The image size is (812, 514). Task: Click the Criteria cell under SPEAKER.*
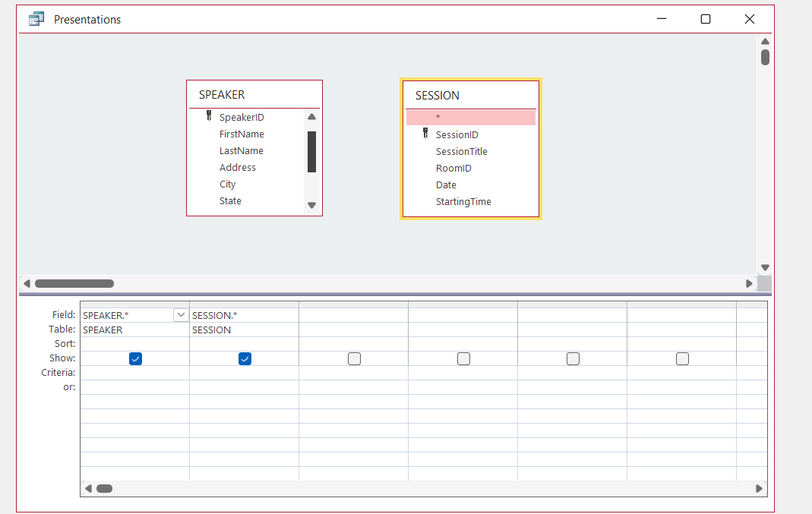[134, 374]
